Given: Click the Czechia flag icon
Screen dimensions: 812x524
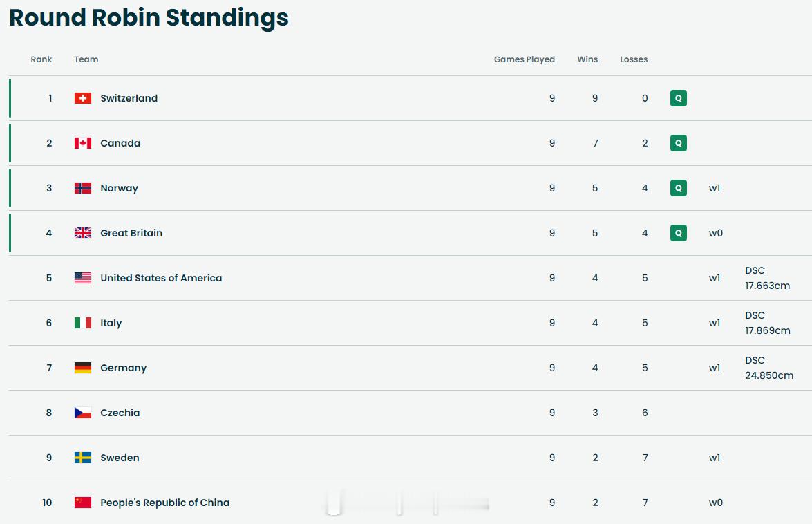Looking at the screenshot, I should pyautogui.click(x=83, y=413).
